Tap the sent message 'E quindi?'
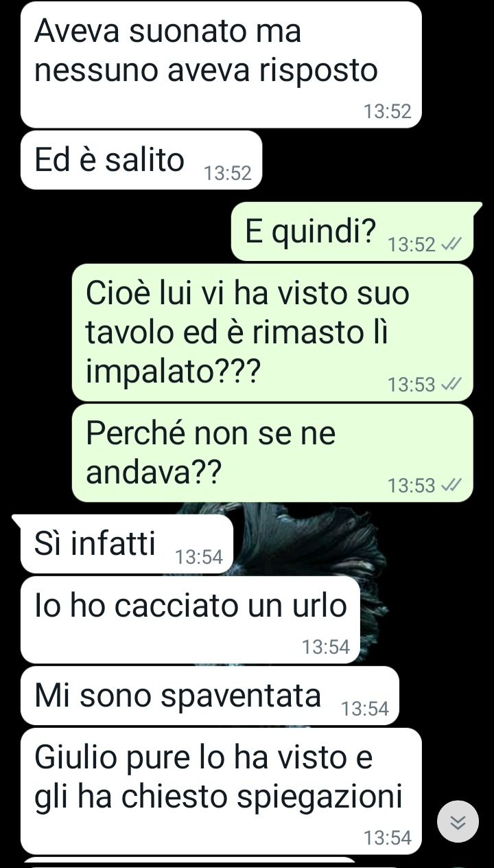This screenshot has width=494, height=868. tap(352, 231)
